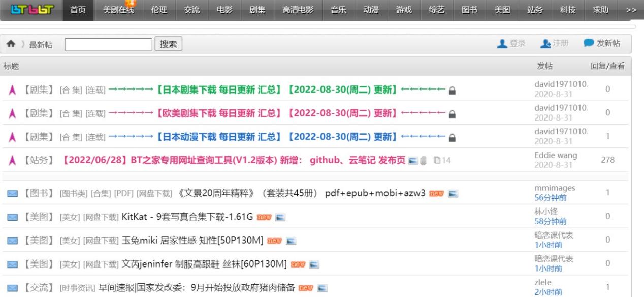Start a new post with 发新帖

602,44
